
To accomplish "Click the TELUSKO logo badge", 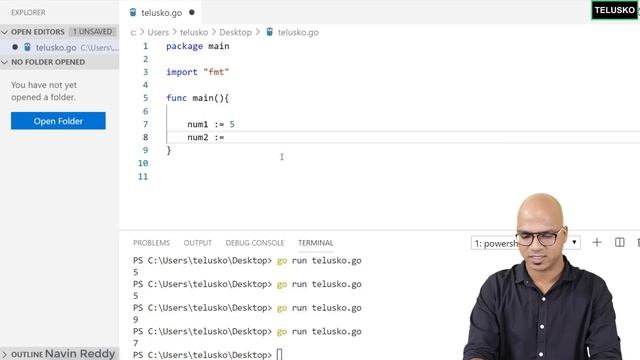I will coord(615,10).
